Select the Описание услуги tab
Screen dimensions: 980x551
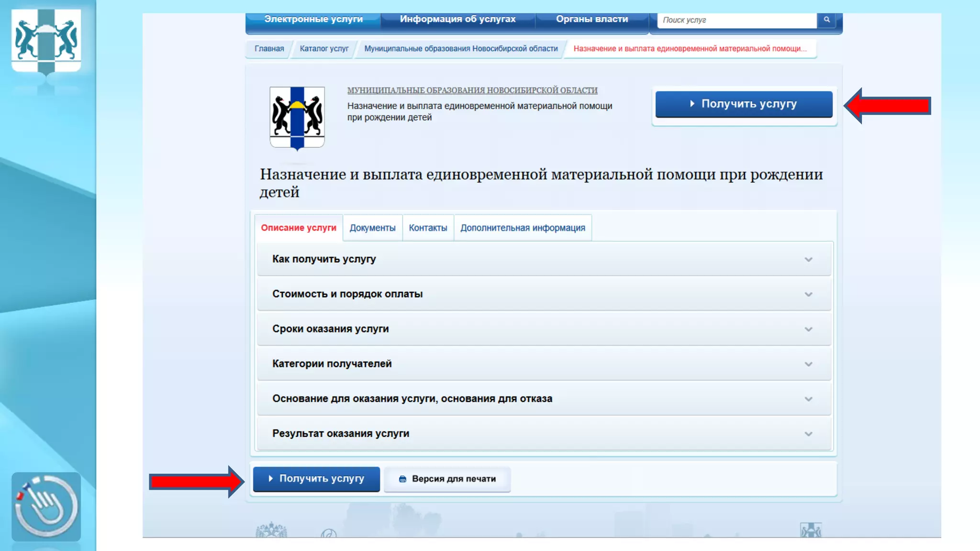pyautogui.click(x=299, y=228)
